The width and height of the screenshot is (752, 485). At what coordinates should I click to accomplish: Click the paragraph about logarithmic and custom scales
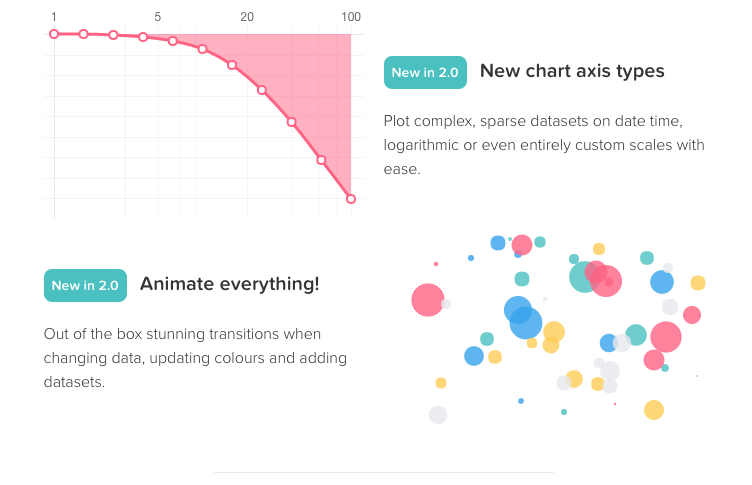pyautogui.click(x=544, y=145)
